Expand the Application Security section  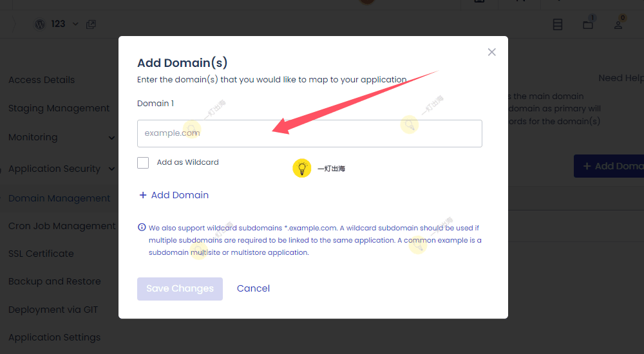[x=112, y=169]
